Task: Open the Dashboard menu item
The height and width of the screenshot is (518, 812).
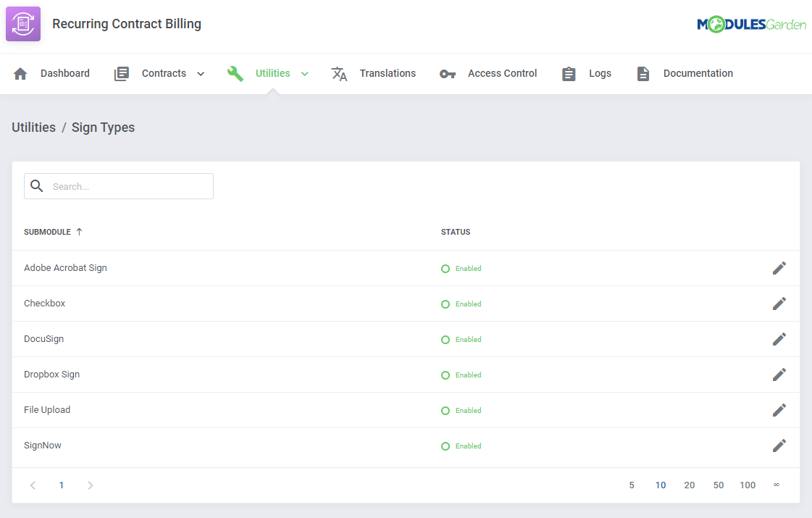Action: coord(65,74)
